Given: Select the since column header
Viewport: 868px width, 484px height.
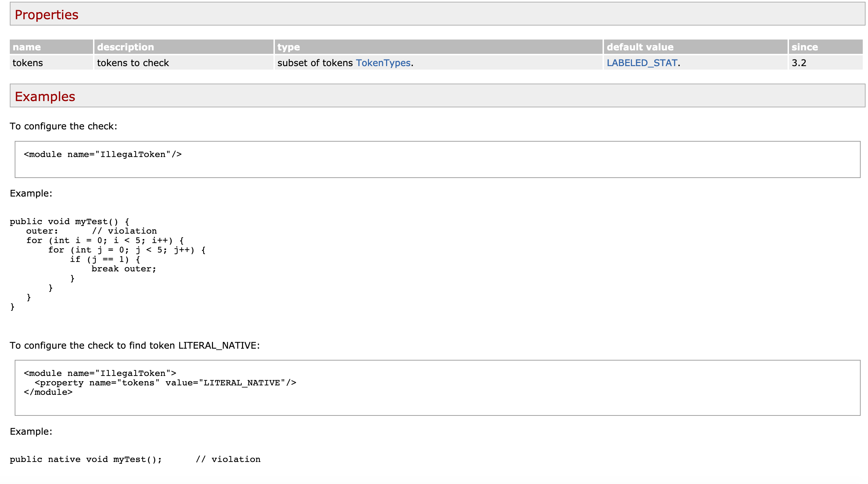Looking at the screenshot, I should point(804,47).
